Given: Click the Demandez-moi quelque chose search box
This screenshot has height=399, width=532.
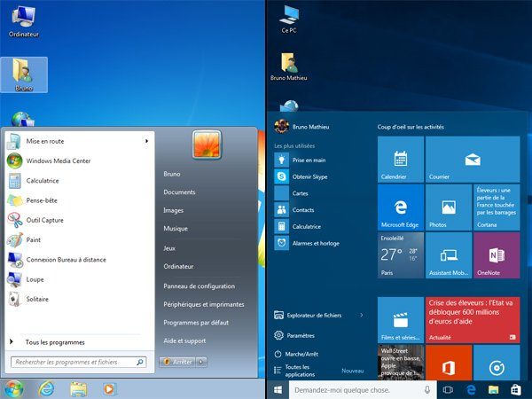Looking at the screenshot, I should pyautogui.click(x=361, y=390).
